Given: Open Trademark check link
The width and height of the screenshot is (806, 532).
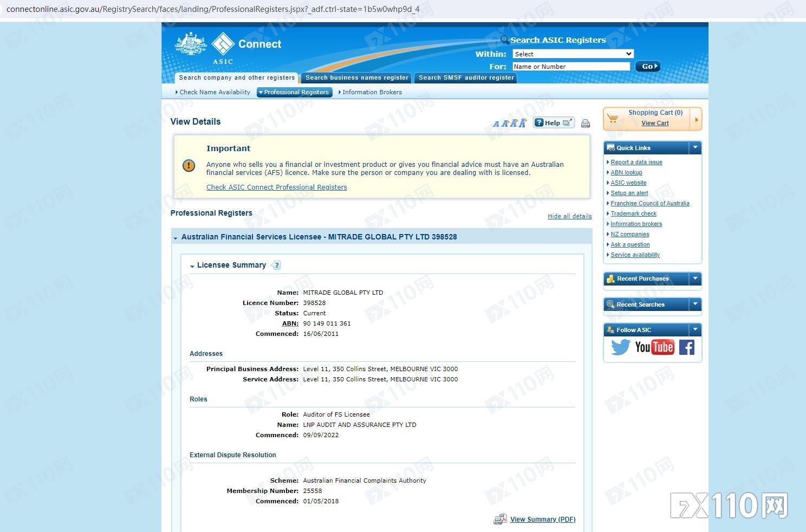Looking at the screenshot, I should [634, 213].
